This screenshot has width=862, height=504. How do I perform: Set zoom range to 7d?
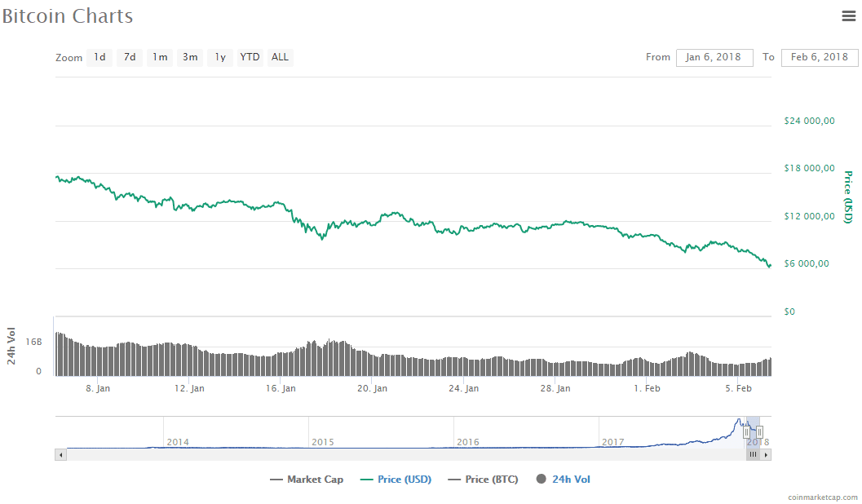(130, 57)
